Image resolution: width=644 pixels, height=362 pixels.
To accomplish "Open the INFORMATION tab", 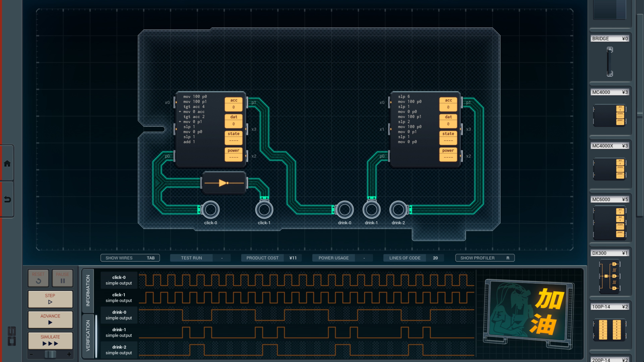I will [88, 291].
